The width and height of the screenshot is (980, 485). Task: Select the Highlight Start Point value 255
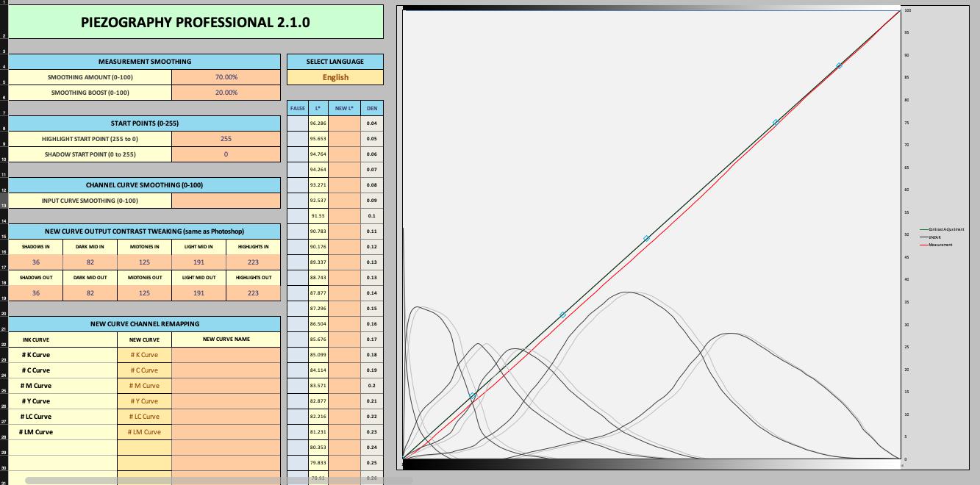[226, 139]
